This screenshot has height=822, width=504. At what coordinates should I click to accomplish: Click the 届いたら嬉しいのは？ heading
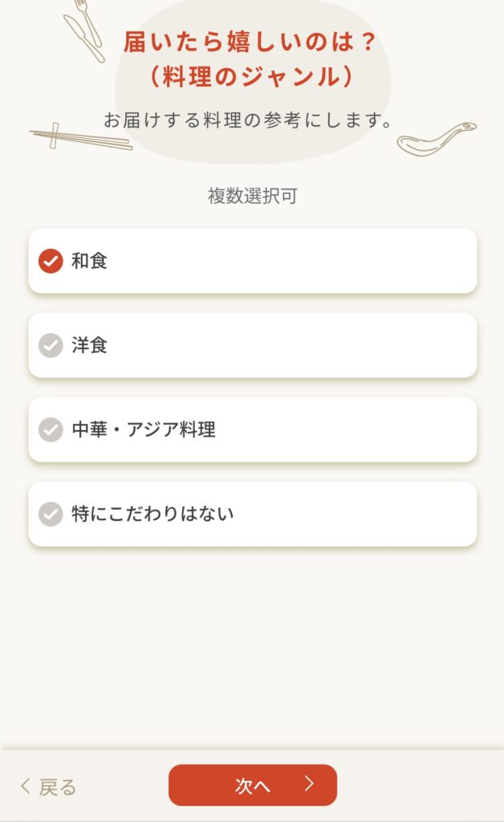[252, 42]
